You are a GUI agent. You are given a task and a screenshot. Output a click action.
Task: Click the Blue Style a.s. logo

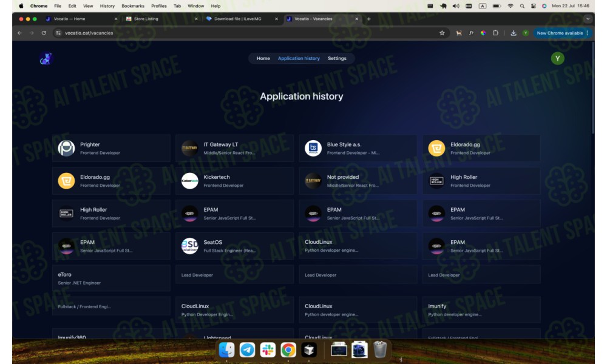tap(313, 148)
